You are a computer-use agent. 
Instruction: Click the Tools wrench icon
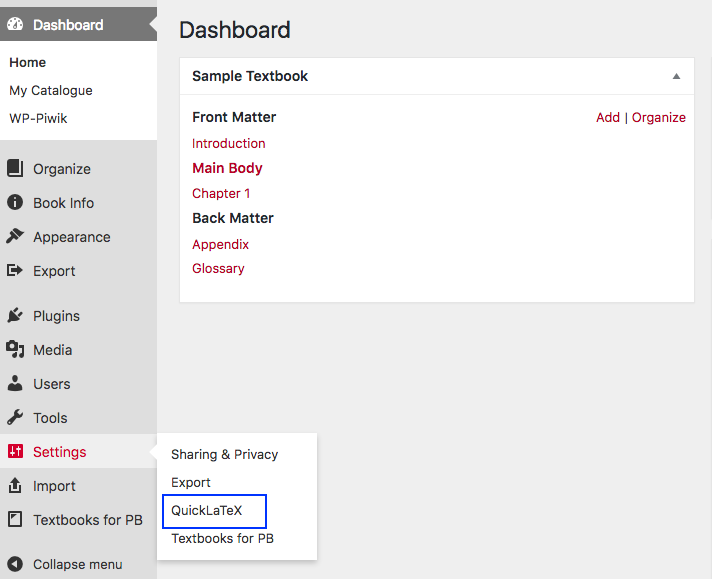click(15, 418)
